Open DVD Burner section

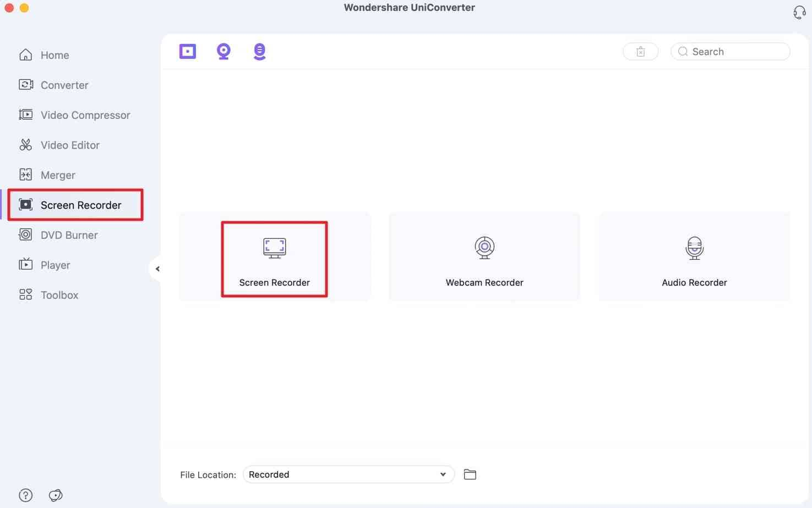[58, 235]
